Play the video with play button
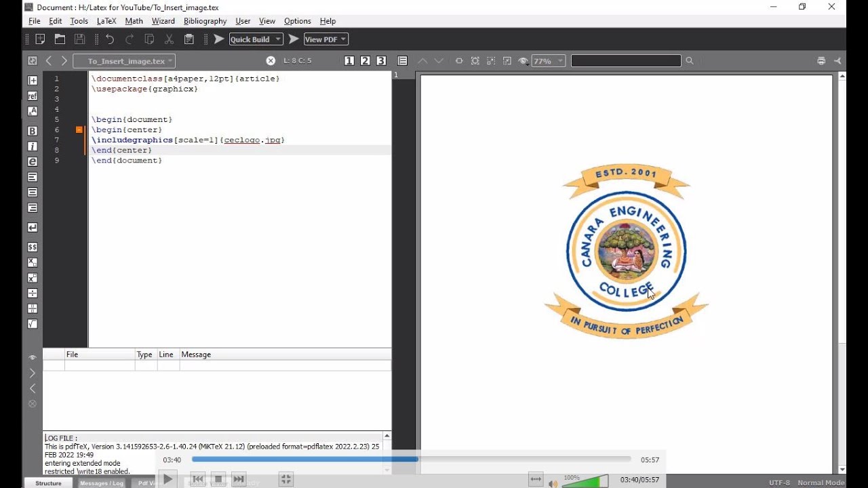868x488 pixels. coord(168,479)
